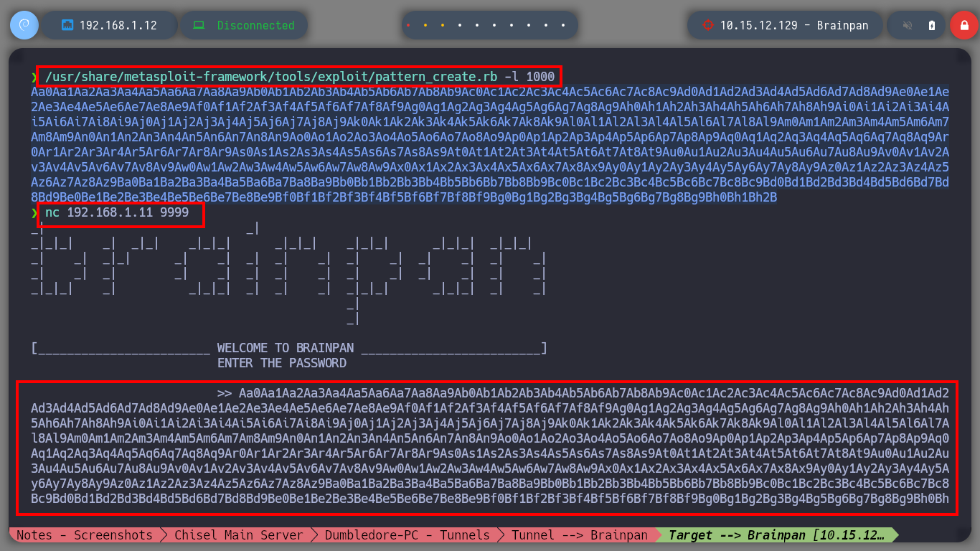Click the battery indicator icon
The image size is (980, 551).
tap(932, 25)
